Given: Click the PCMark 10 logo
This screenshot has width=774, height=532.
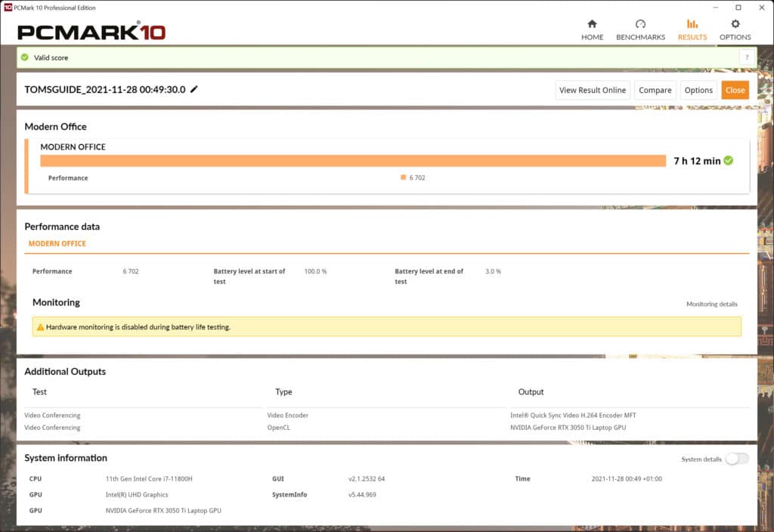Looking at the screenshot, I should [x=91, y=32].
